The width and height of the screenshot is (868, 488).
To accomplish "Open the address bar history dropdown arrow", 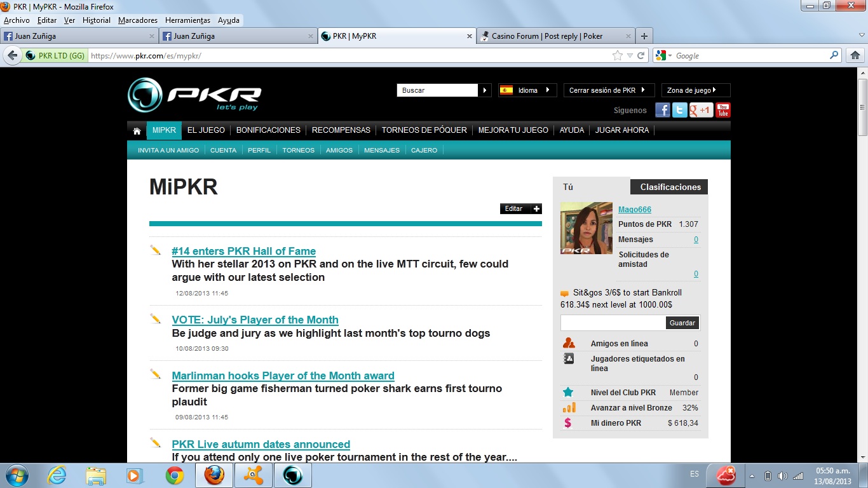I will click(x=630, y=56).
